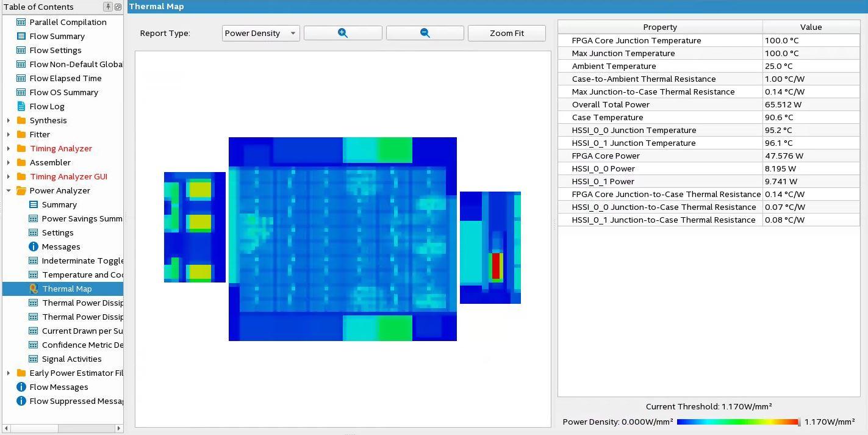Click the Flow Log document icon
This screenshot has height=435, width=868.
click(21, 106)
